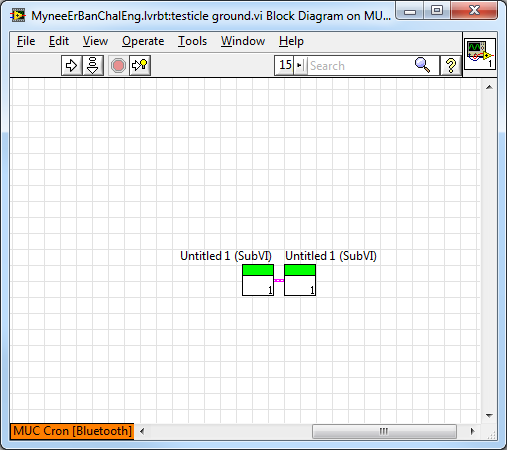Open the Operate menu
The image size is (507, 450).
pos(143,41)
